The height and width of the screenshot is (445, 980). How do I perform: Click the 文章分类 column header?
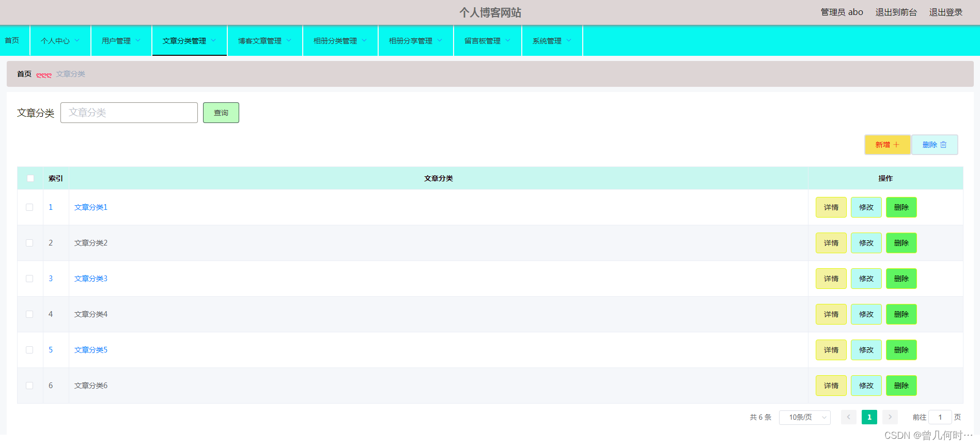click(x=439, y=178)
